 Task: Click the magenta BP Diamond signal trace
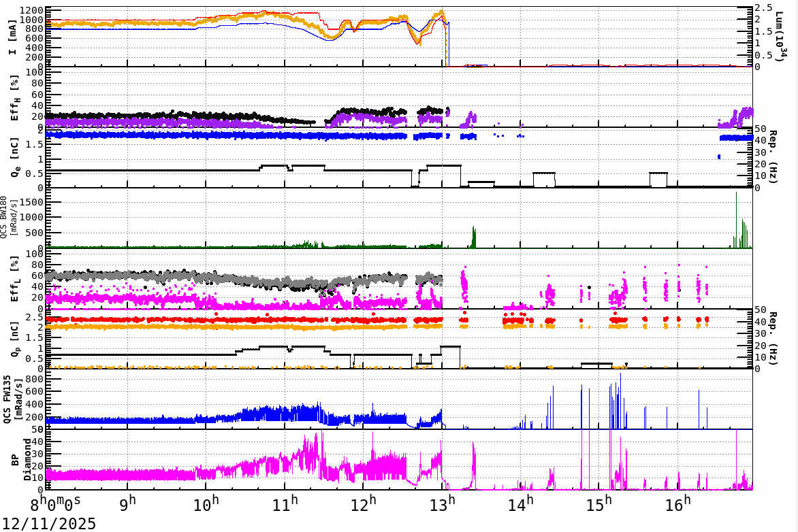click(x=204, y=475)
